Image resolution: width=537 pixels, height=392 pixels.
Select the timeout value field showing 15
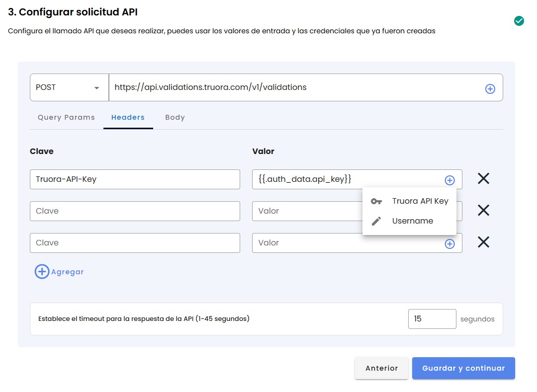pyautogui.click(x=432, y=318)
